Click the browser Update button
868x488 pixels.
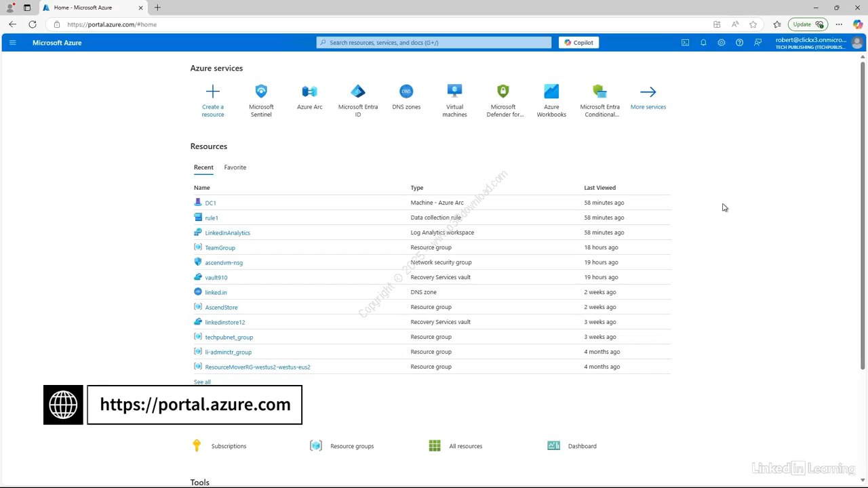[808, 24]
